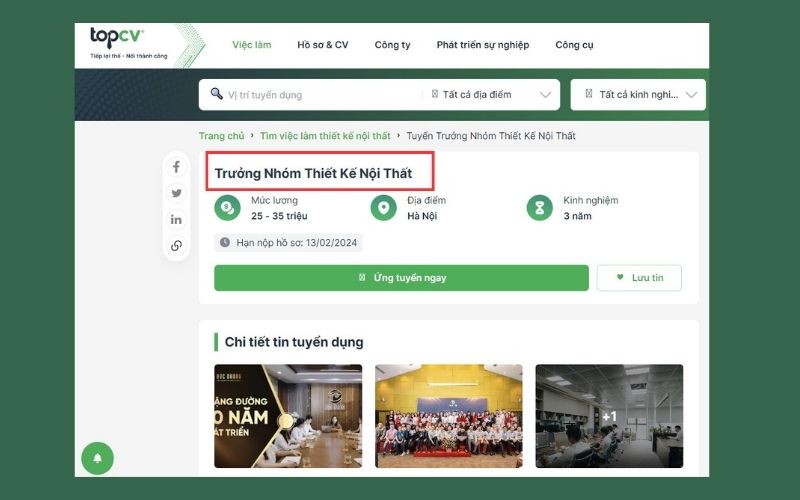Viewport: 800px width, 500px height.
Task: Click the experience hourglass icon
Action: point(540,207)
